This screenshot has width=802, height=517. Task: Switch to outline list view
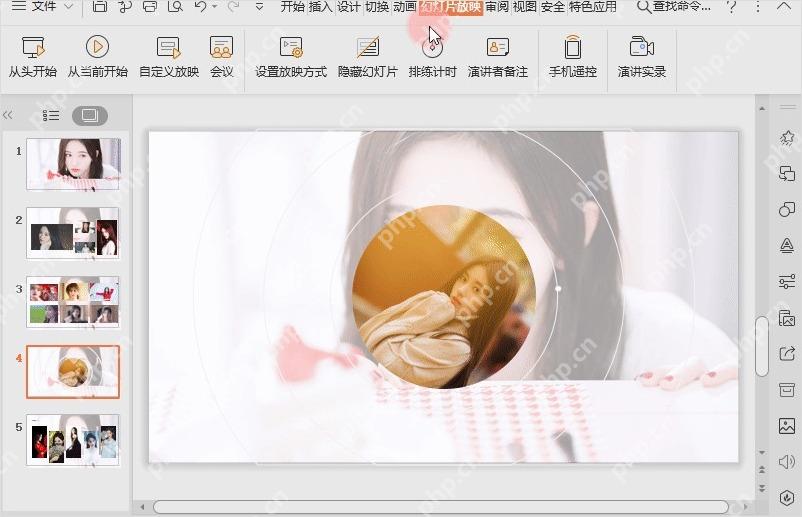coord(51,116)
